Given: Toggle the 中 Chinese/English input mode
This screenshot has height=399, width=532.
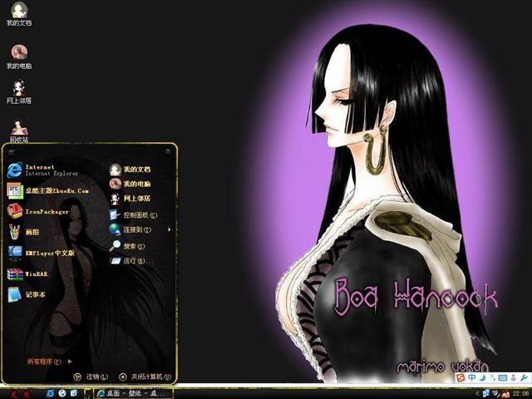Looking at the screenshot, I should tap(471, 377).
